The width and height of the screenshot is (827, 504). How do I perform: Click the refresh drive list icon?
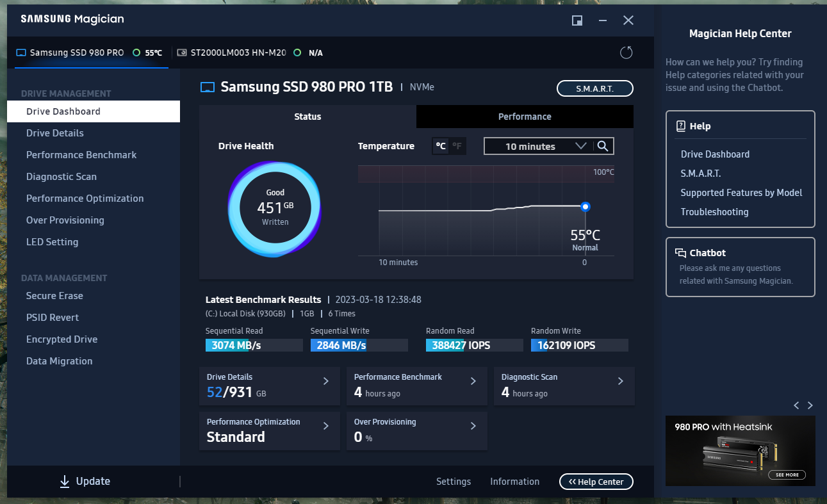click(626, 53)
